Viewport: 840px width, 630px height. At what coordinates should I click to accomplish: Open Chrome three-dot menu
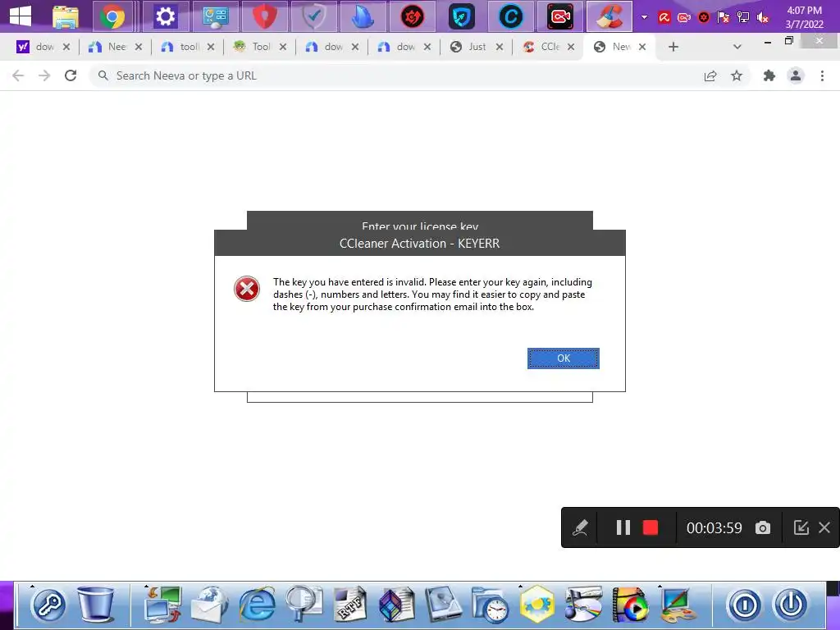[x=822, y=75]
